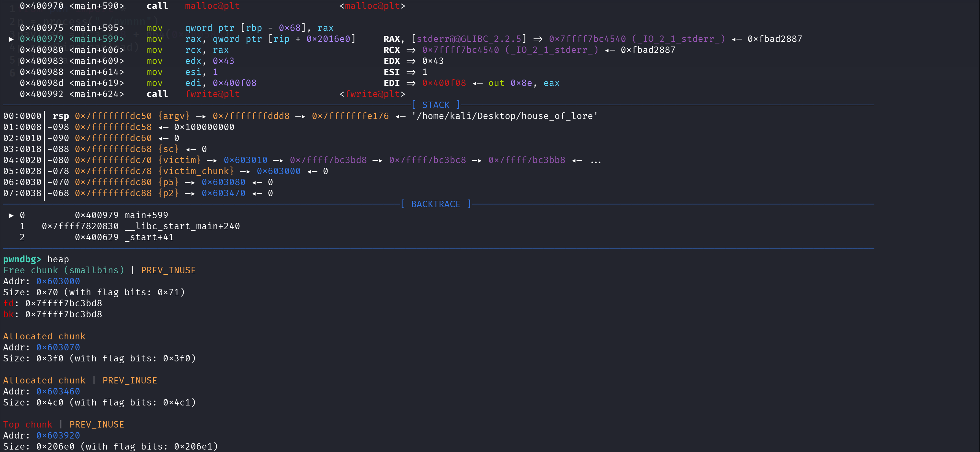Viewport: 980px width, 452px height.
Task: Select the {argv} stack label
Action: pyautogui.click(x=174, y=116)
